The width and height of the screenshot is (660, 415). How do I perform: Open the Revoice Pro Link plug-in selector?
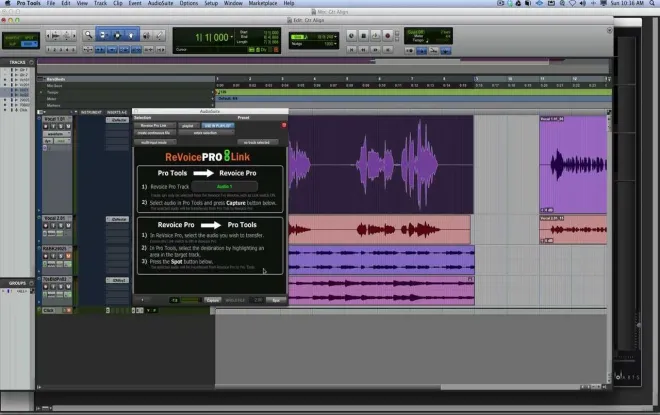point(154,125)
